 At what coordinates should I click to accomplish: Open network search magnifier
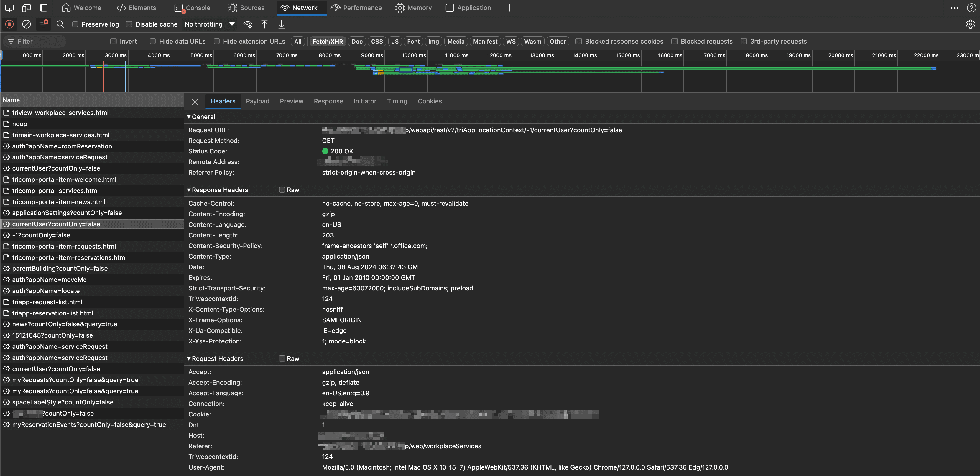point(60,24)
